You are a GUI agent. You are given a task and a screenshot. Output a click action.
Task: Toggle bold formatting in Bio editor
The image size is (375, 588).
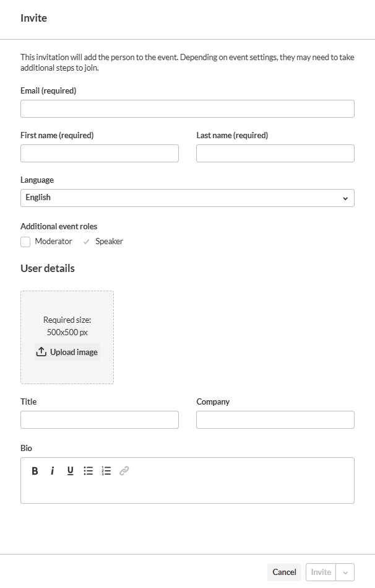pyautogui.click(x=35, y=471)
